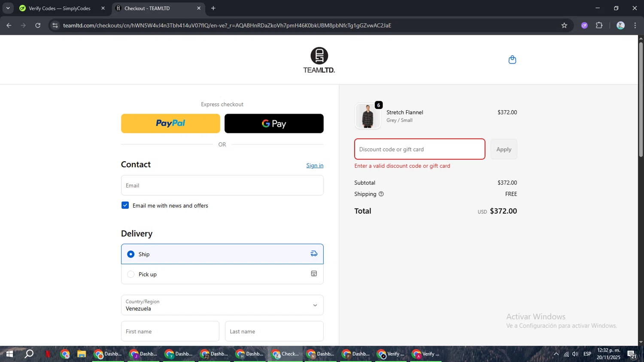Go back to previous page
This screenshot has height=362, width=644.
coord(9,25)
